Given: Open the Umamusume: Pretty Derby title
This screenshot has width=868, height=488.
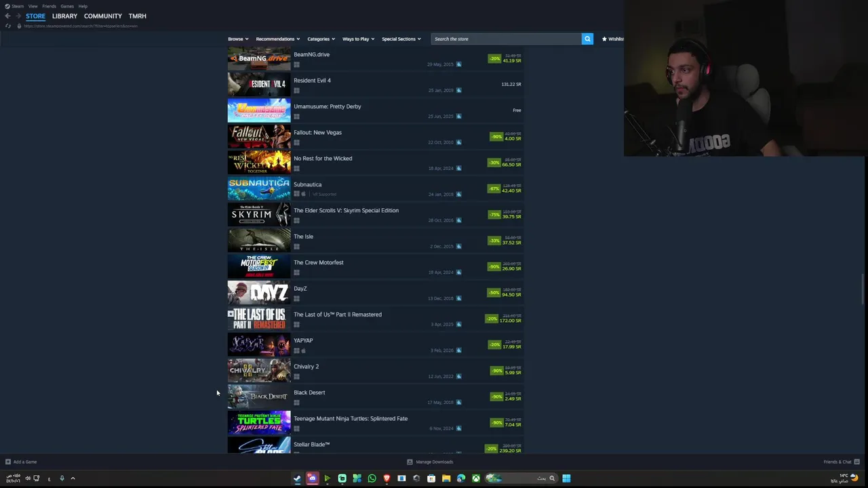Looking at the screenshot, I should tap(328, 106).
